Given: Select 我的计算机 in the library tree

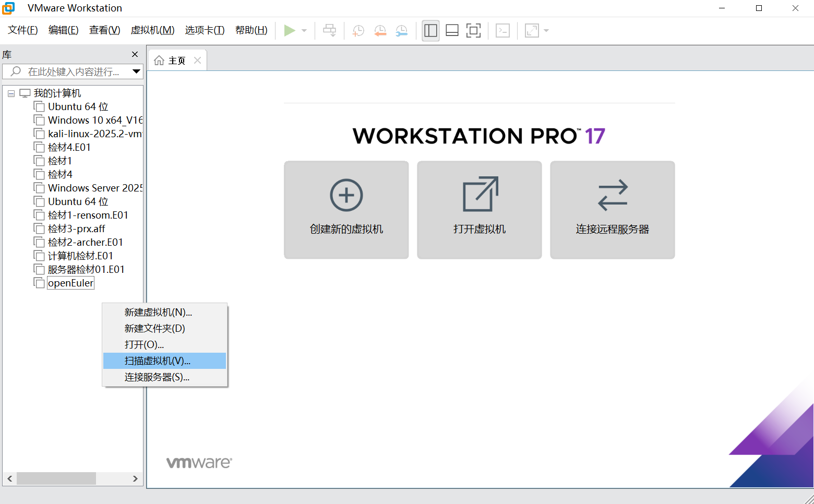Looking at the screenshot, I should [x=57, y=93].
